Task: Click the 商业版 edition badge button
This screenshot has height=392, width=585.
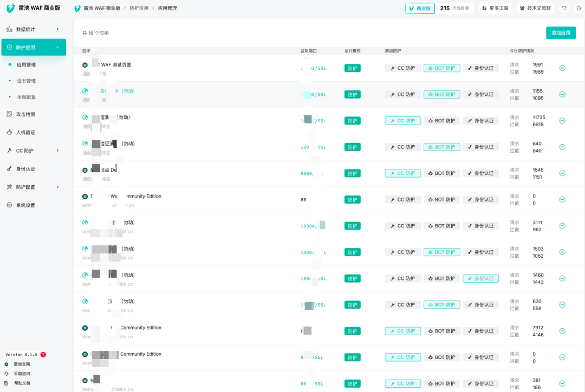Action: (420, 8)
